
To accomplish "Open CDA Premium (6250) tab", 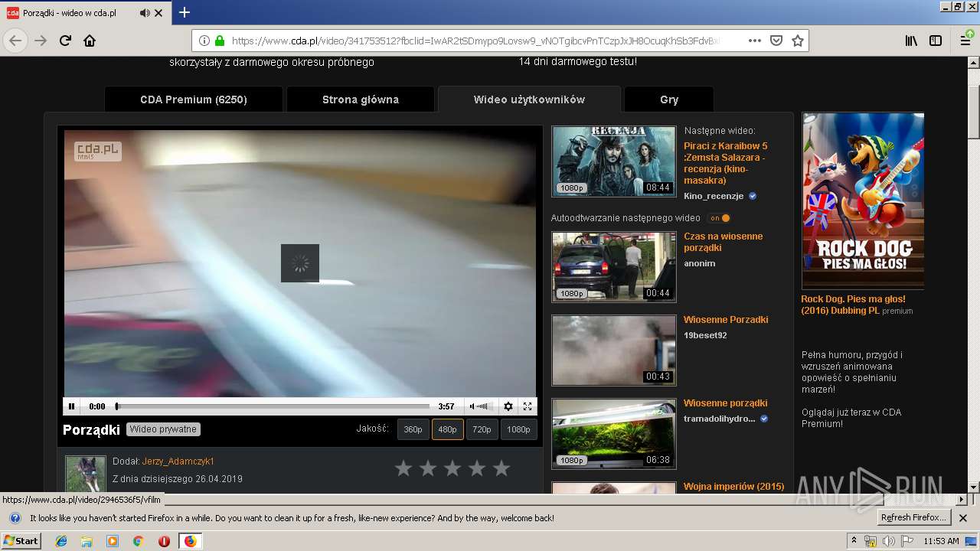I will (194, 99).
